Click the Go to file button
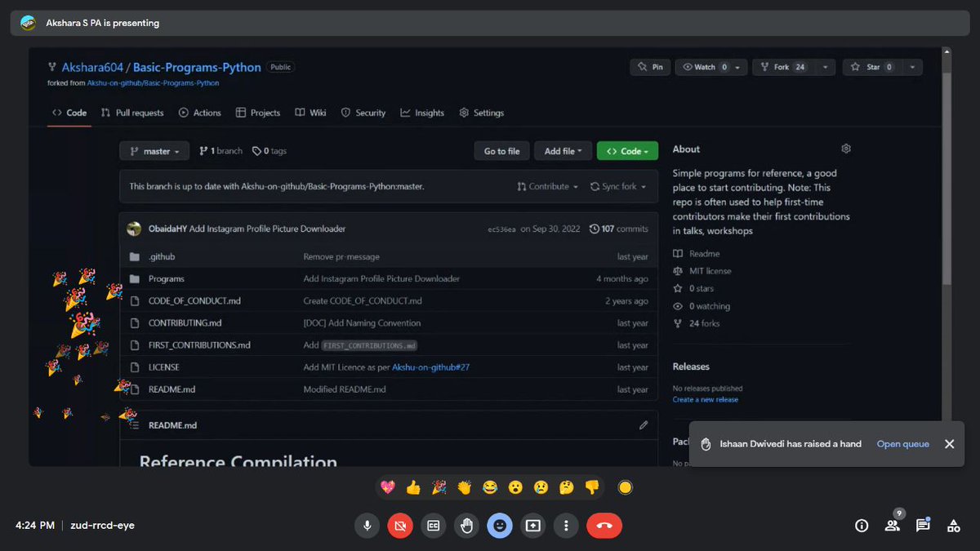This screenshot has height=551, width=980. point(501,151)
